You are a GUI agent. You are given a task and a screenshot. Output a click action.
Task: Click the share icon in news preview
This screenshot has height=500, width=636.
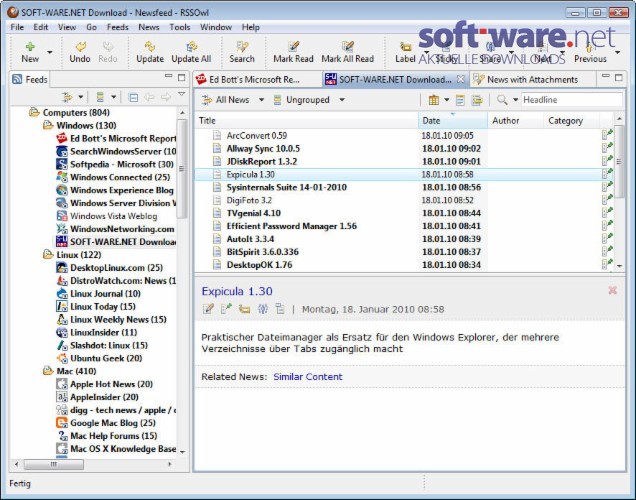263,309
